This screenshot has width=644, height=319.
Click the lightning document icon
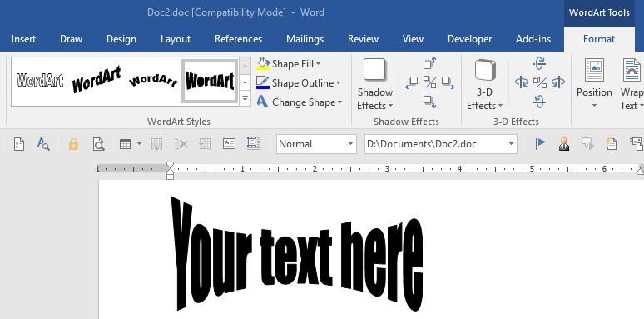612,144
